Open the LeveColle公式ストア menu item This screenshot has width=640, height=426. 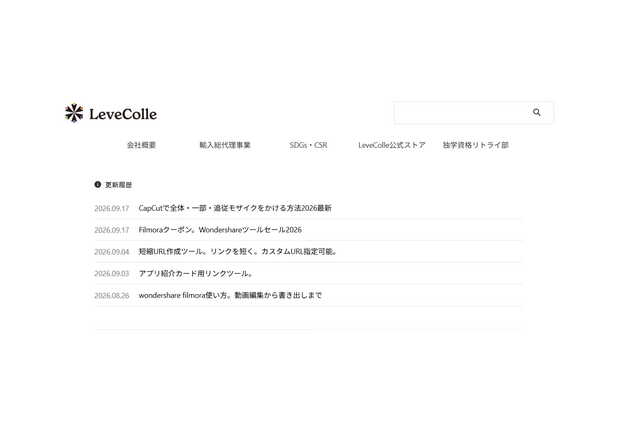click(x=392, y=145)
